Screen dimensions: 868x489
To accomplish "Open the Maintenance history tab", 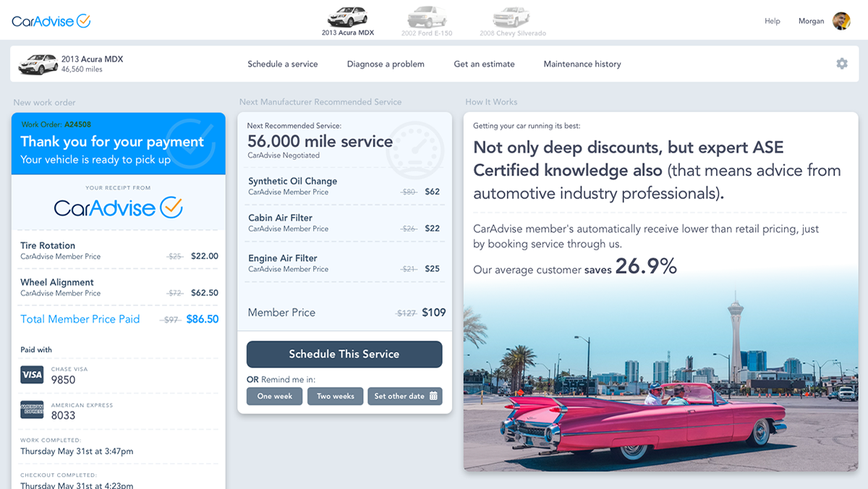I will click(x=582, y=64).
